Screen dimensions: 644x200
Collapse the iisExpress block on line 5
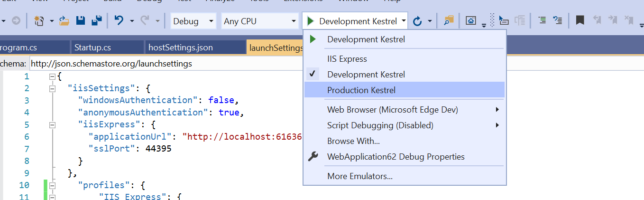(52, 125)
